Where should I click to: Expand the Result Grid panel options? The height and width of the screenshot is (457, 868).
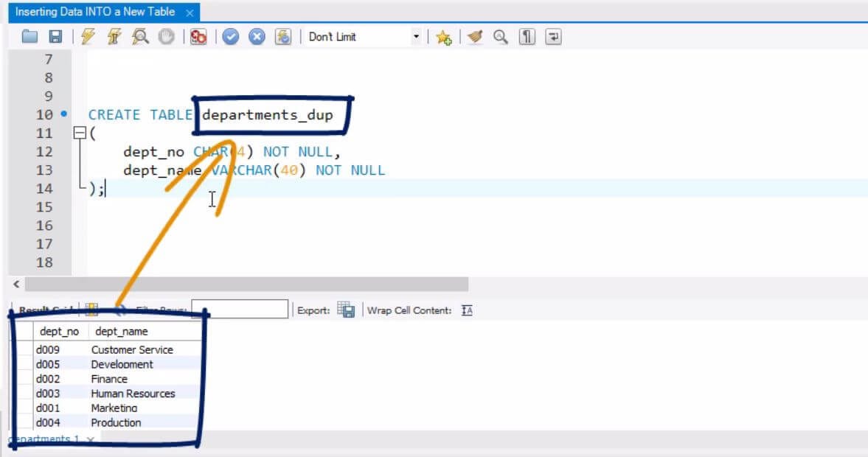90,309
